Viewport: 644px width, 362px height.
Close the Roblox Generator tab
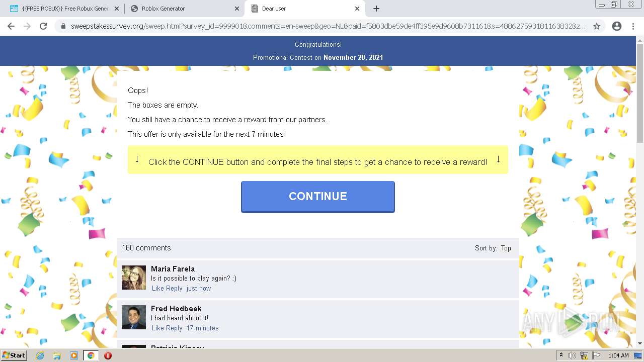[x=237, y=9]
